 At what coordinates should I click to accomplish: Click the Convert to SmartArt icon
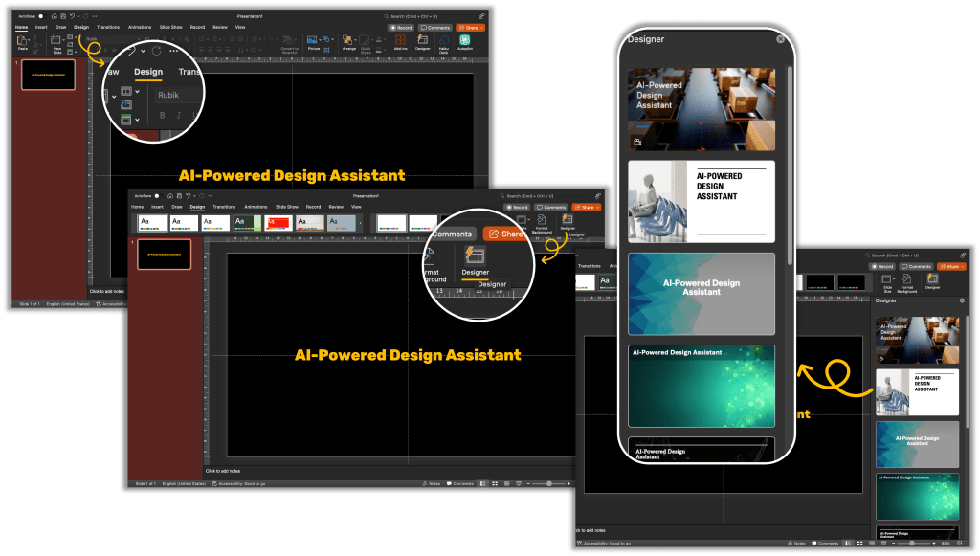289,41
